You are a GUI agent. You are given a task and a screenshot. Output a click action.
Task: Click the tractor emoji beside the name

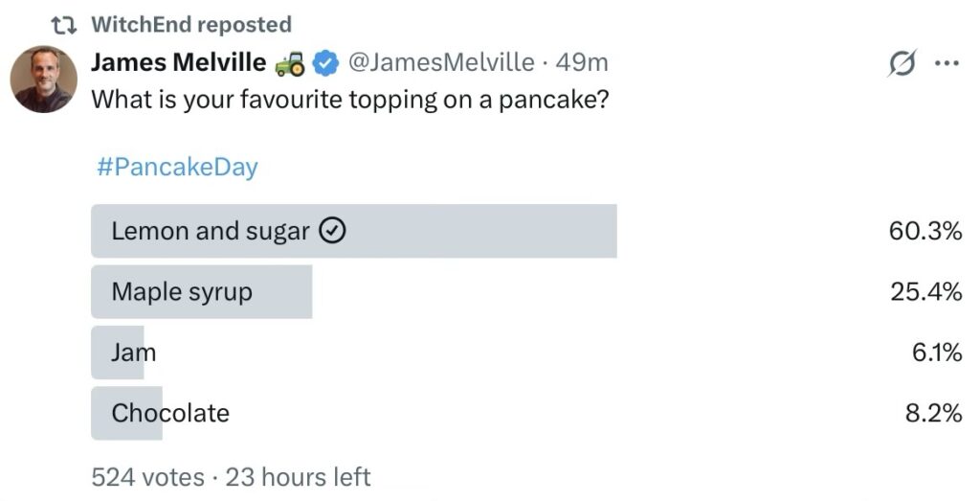tap(290, 63)
